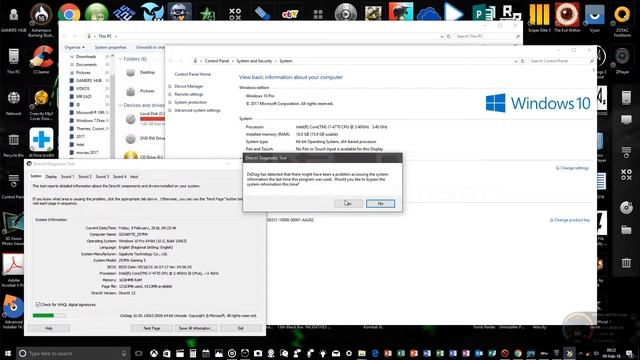Open the This PC desktop icon

(13, 60)
